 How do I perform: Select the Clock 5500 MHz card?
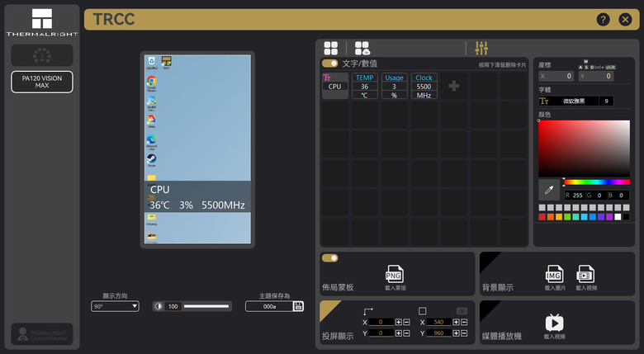tap(424, 86)
